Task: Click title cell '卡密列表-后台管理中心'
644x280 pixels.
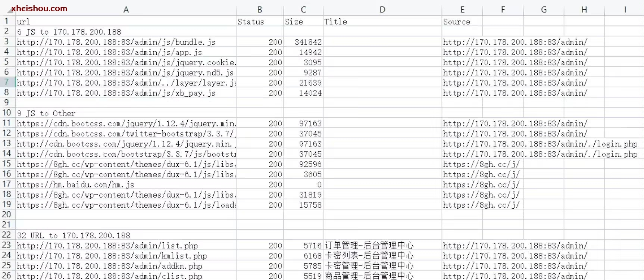Action: point(382,256)
